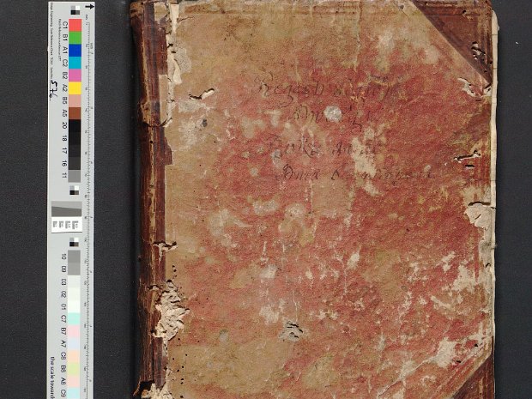Pick the blue A1 color patch
Image resolution: width=532 pixels, height=399 pixels.
pyautogui.click(x=76, y=50)
